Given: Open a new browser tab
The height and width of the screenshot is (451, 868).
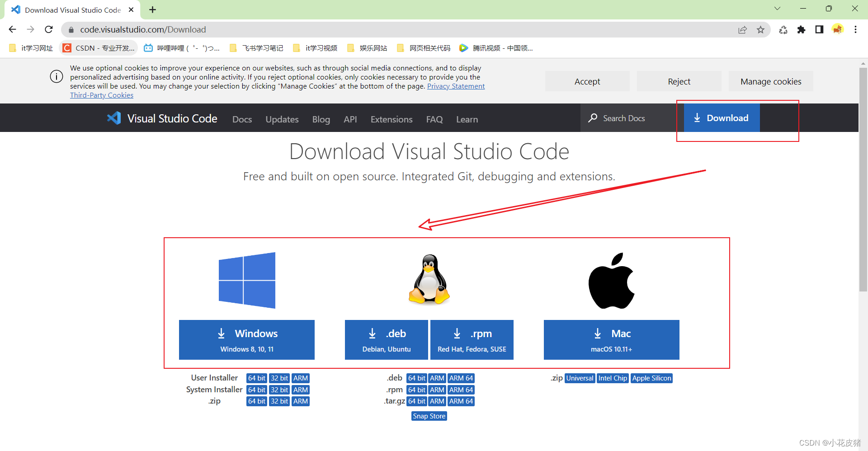Looking at the screenshot, I should tap(153, 9).
